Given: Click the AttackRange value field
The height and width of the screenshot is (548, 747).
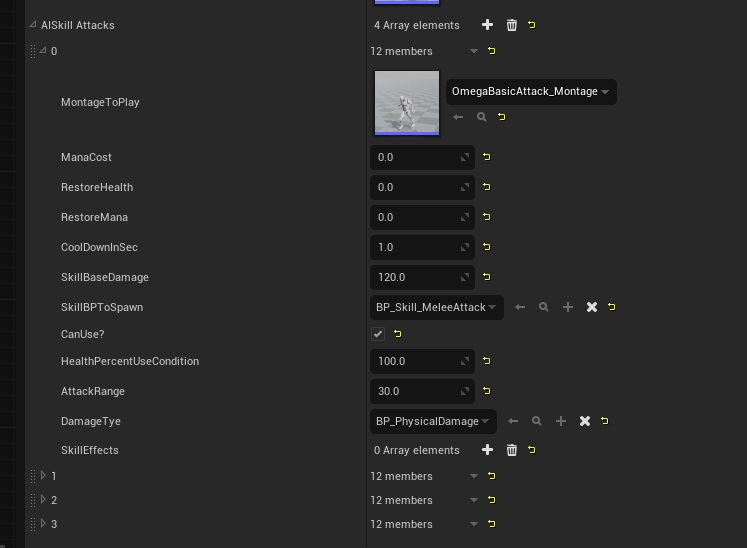Looking at the screenshot, I should [x=422, y=391].
